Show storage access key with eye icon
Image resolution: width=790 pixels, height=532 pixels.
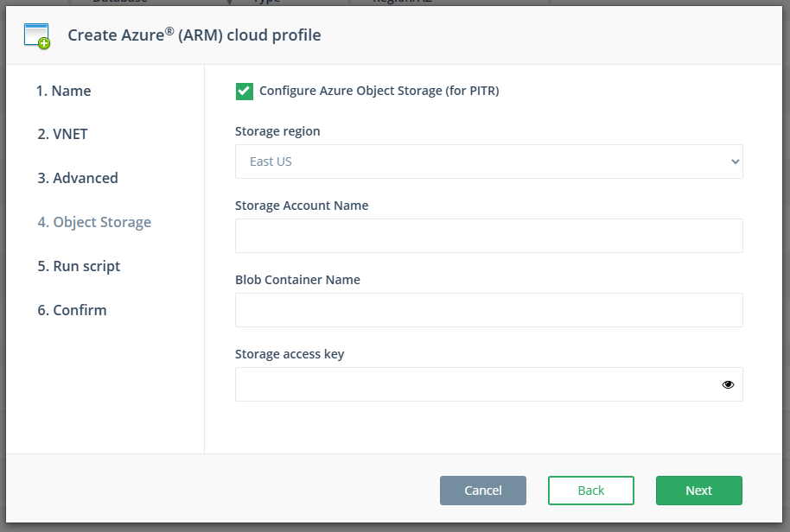728,384
